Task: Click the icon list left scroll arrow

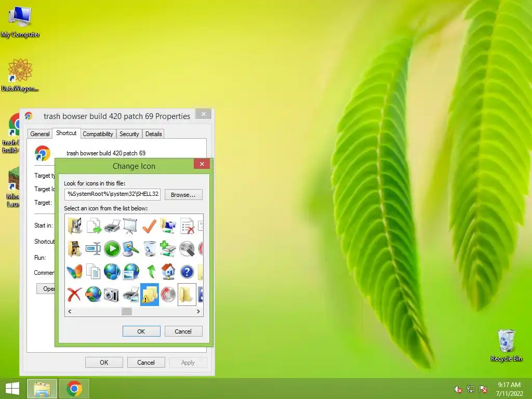Action: 70,311
